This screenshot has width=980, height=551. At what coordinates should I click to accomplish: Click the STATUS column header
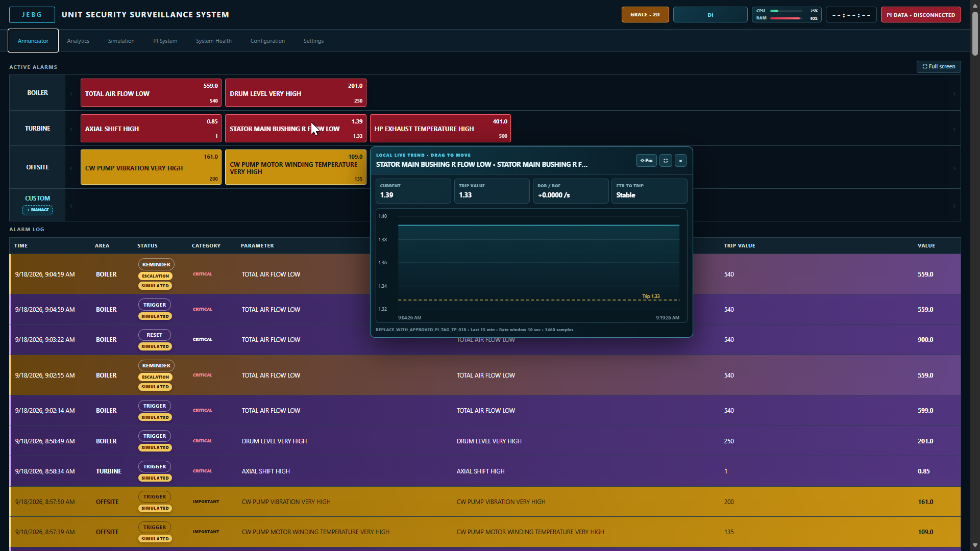point(148,246)
